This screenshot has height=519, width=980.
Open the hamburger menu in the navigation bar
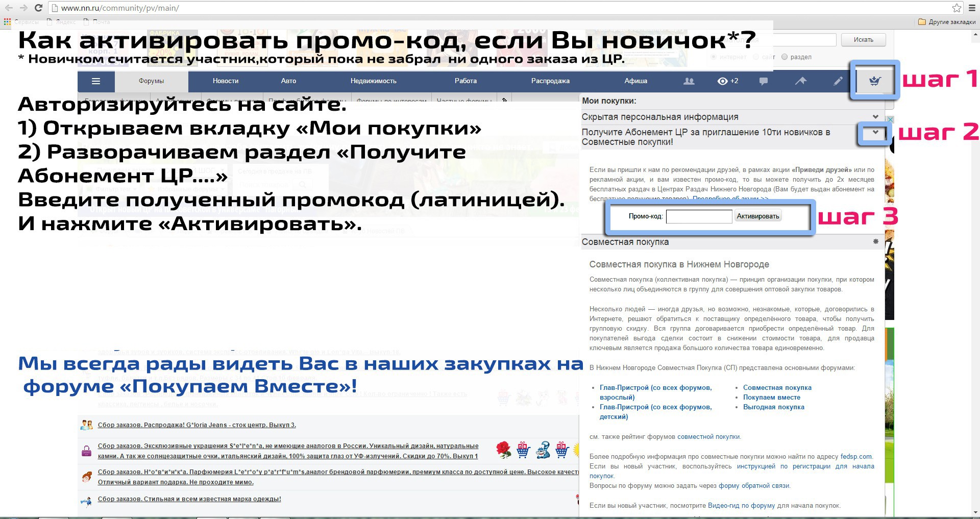click(x=96, y=81)
